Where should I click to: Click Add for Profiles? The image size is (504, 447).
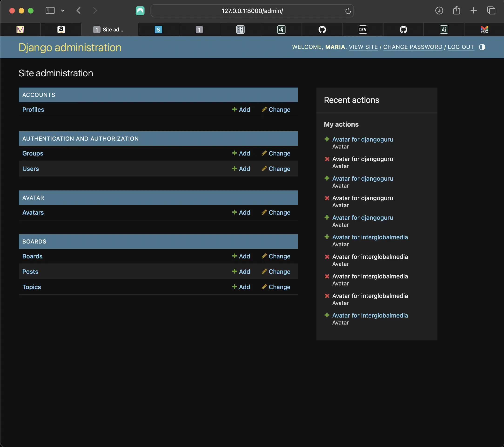tap(241, 109)
